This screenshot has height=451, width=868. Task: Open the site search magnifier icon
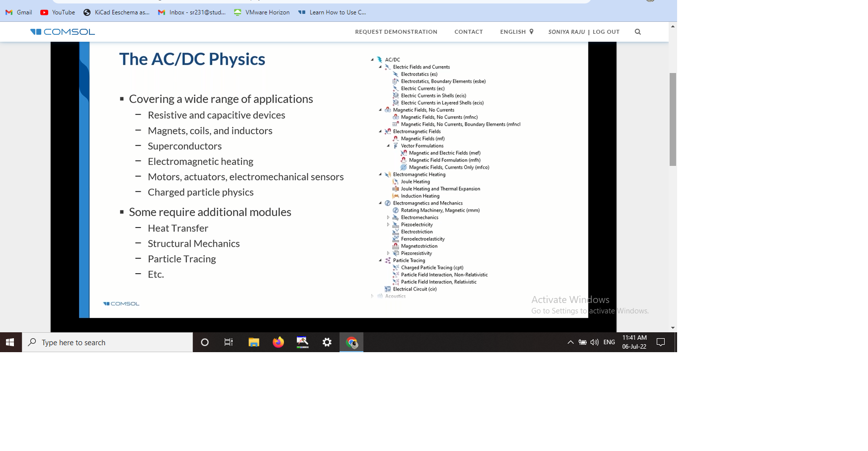pyautogui.click(x=638, y=32)
